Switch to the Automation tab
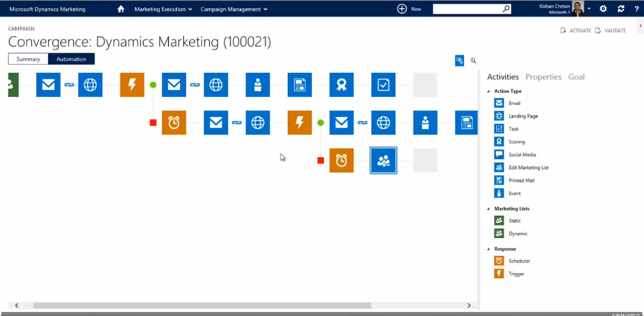The image size is (644, 316). (71, 59)
